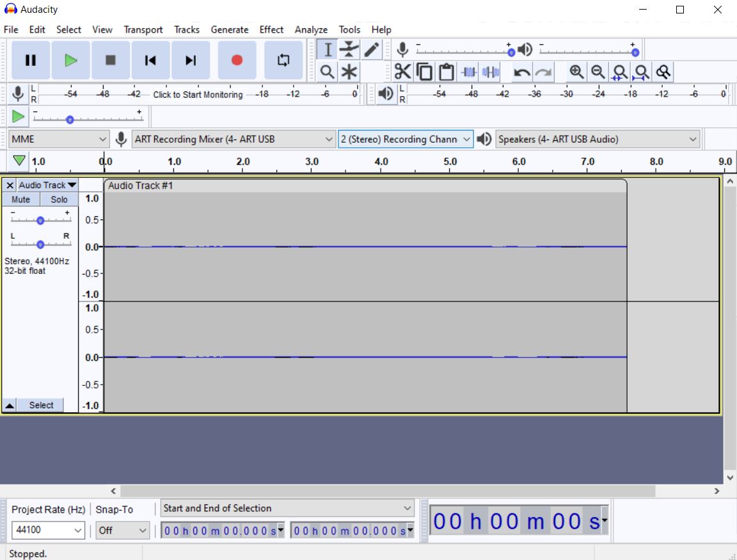Skip to the start of the project
The width and height of the screenshot is (737, 560).
click(x=150, y=60)
